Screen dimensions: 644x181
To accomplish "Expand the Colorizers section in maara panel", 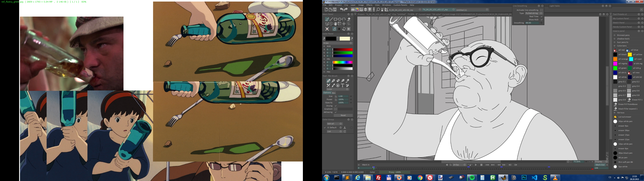I will pyautogui.click(x=614, y=46).
